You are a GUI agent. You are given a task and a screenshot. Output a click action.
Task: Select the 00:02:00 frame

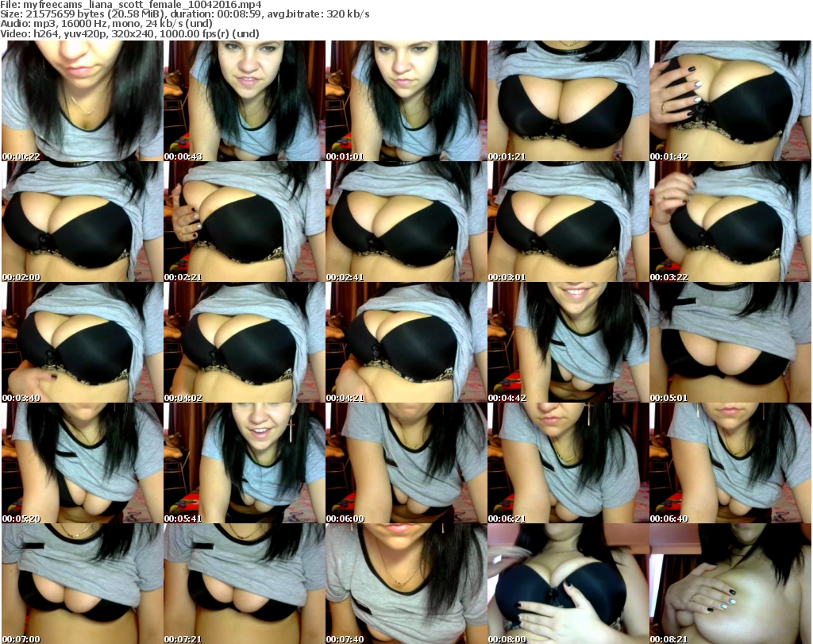[x=83, y=222]
